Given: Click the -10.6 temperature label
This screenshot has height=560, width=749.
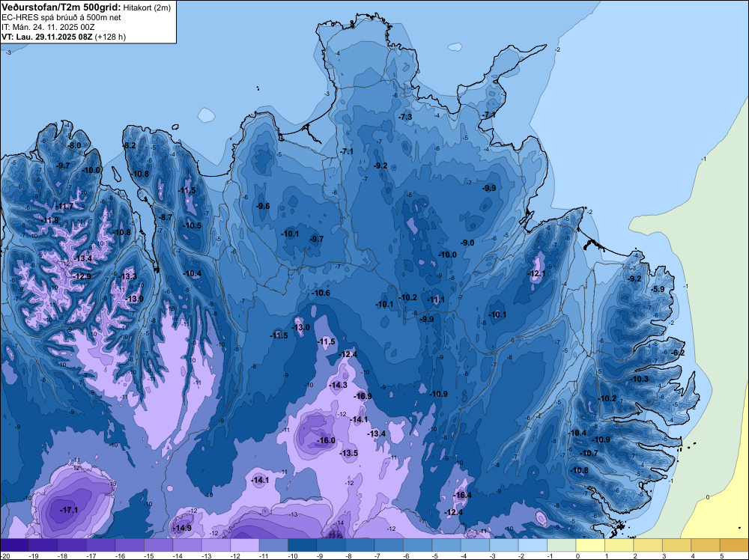Looking at the screenshot, I should 321,293.
